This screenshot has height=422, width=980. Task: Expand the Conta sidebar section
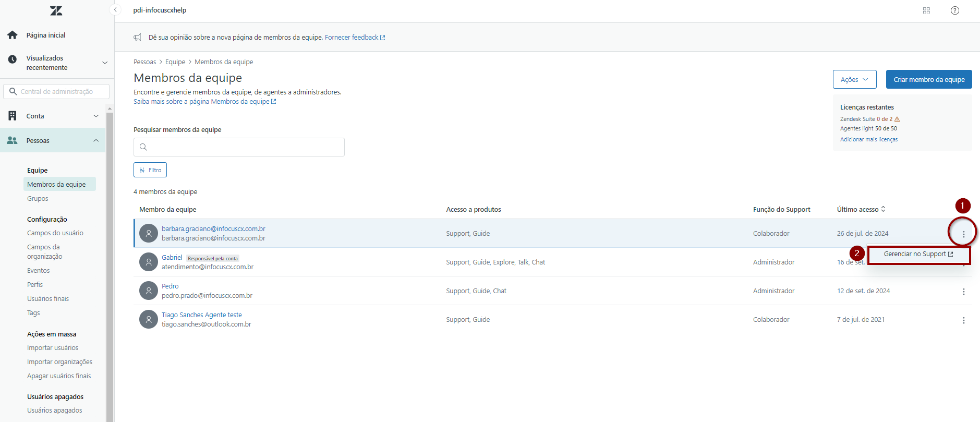tap(96, 116)
